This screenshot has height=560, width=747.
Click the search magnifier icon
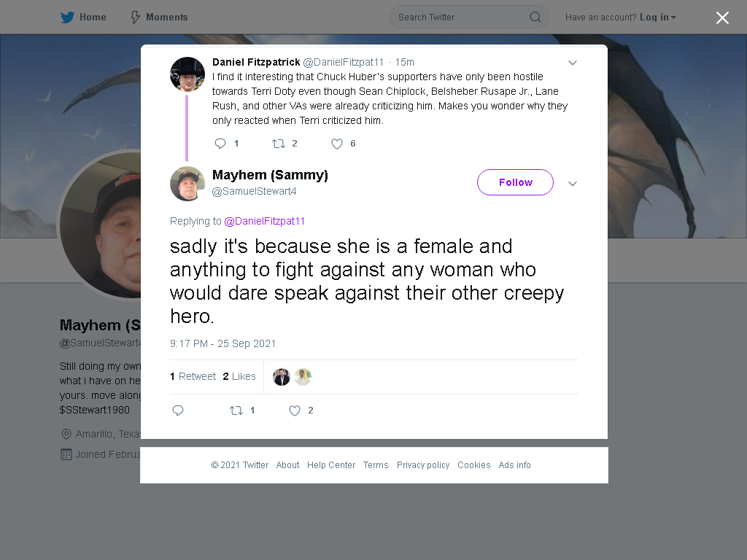535,17
